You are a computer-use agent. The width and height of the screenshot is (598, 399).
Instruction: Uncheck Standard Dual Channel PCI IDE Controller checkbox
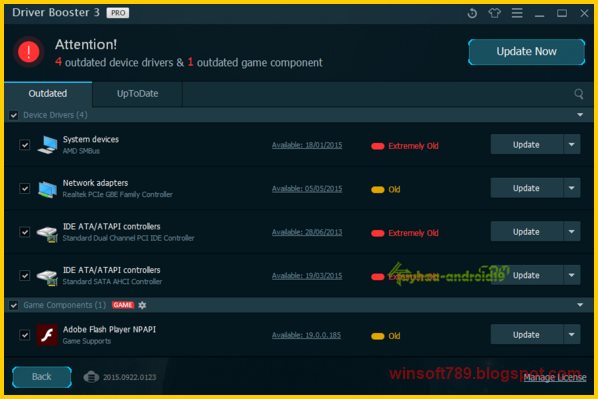coord(25,232)
